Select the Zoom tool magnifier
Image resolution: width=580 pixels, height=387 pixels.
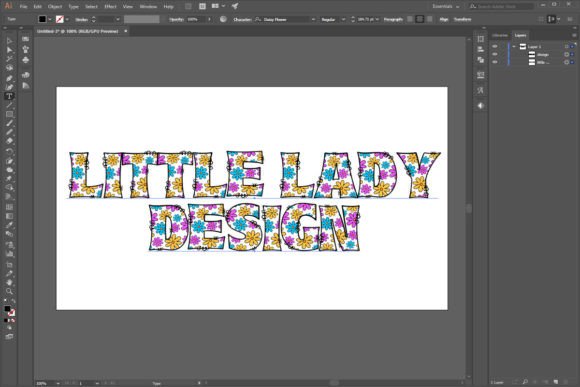(9, 292)
